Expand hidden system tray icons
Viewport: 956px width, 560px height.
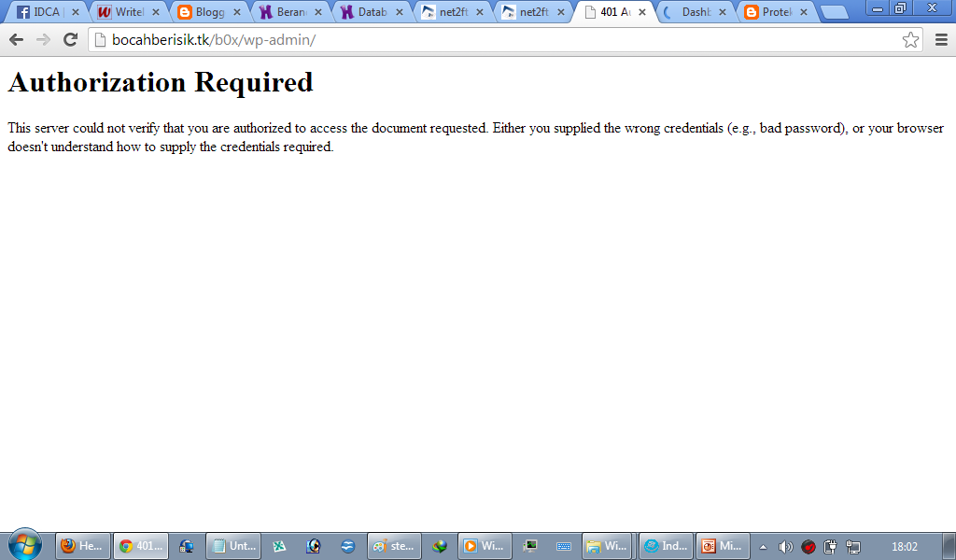pyautogui.click(x=763, y=545)
